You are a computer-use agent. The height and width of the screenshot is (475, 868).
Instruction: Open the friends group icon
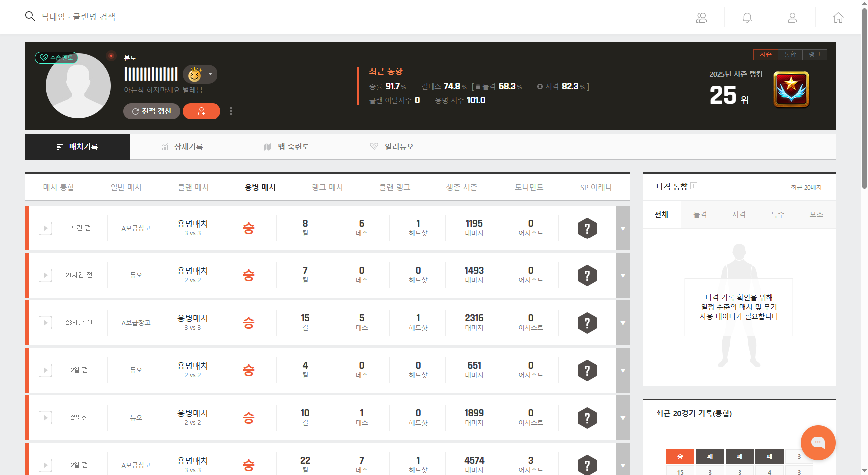[701, 18]
